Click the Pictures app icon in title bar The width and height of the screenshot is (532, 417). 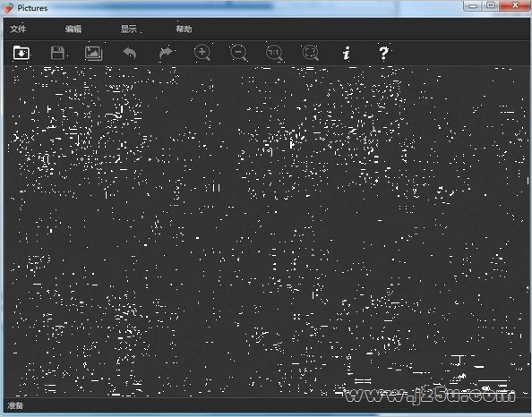8,8
